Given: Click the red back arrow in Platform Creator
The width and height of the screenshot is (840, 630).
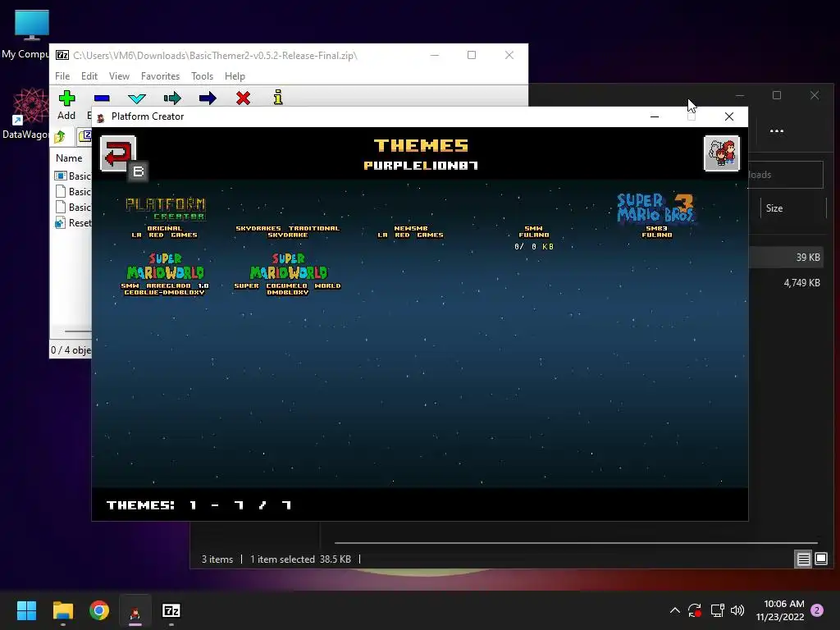Looking at the screenshot, I should pyautogui.click(x=118, y=153).
